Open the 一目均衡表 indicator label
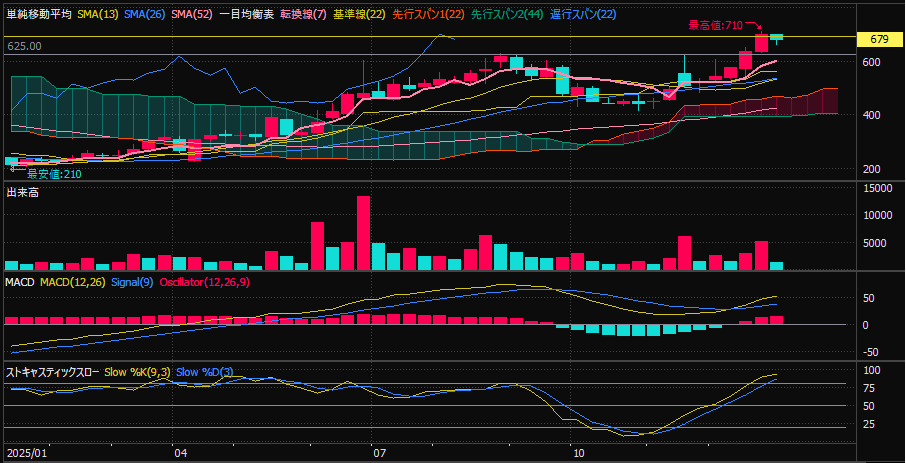The width and height of the screenshot is (906, 463). point(248,16)
